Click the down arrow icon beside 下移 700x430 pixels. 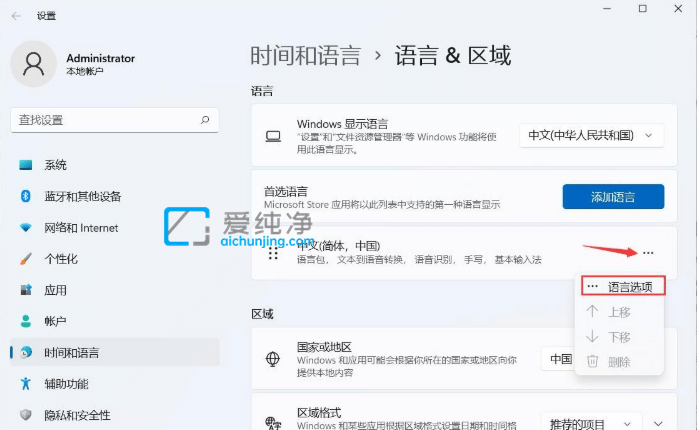click(592, 336)
